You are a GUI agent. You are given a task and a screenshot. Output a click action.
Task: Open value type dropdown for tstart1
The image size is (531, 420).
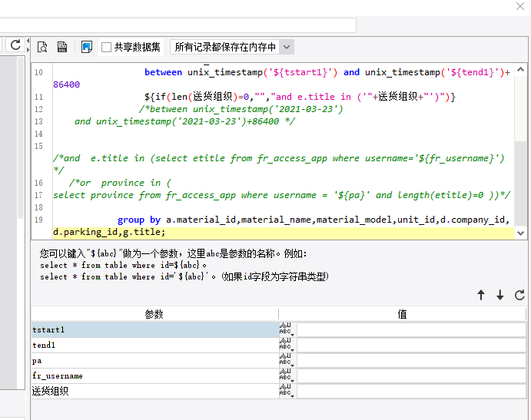coord(287,330)
